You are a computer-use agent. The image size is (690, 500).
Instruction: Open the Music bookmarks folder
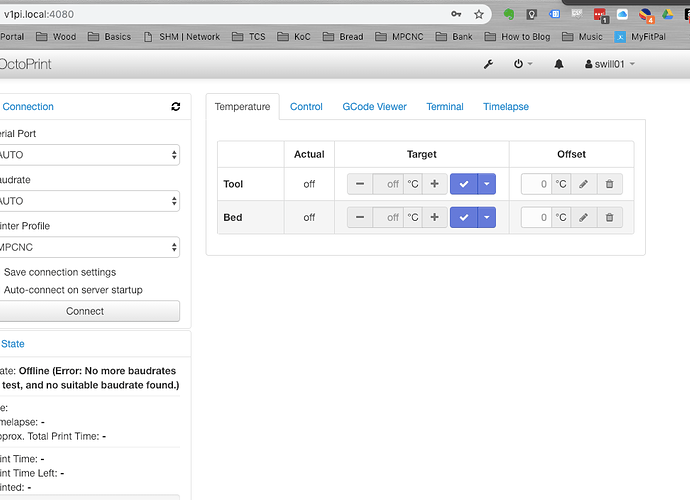[x=582, y=37]
